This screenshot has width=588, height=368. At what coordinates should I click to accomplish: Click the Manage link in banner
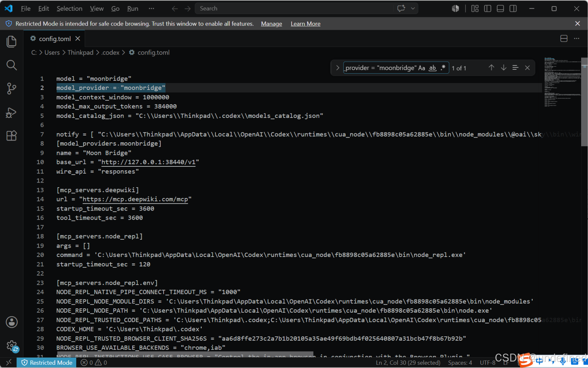[271, 24]
